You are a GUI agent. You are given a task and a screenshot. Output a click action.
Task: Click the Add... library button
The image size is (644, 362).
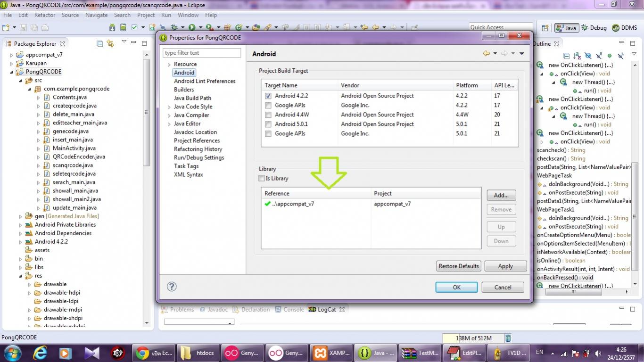coord(501,195)
